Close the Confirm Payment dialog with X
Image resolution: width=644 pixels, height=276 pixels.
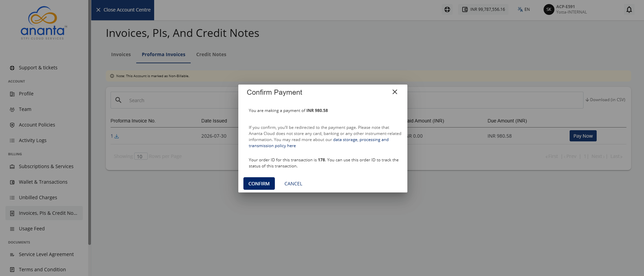click(x=395, y=92)
